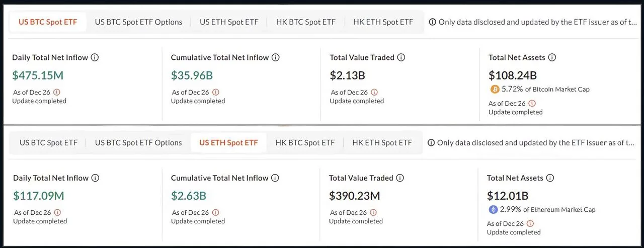644x248 pixels.
Task: Click info icon before top disclosure notice text
Action: click(432, 22)
